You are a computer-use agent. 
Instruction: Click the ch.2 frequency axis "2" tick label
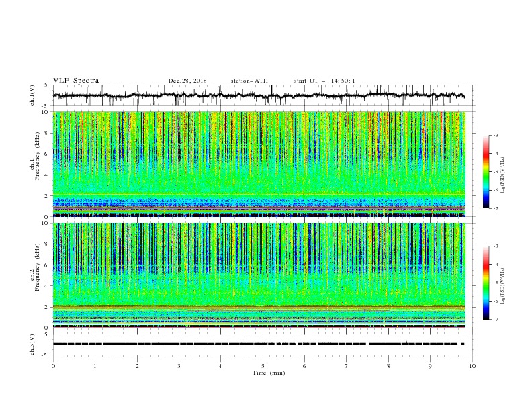coord(47,307)
